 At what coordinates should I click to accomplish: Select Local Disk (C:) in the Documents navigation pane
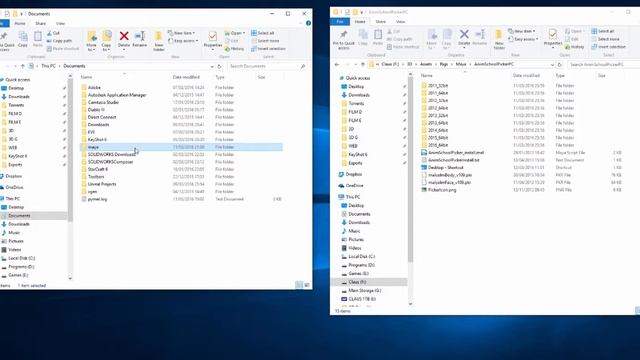(x=21, y=258)
